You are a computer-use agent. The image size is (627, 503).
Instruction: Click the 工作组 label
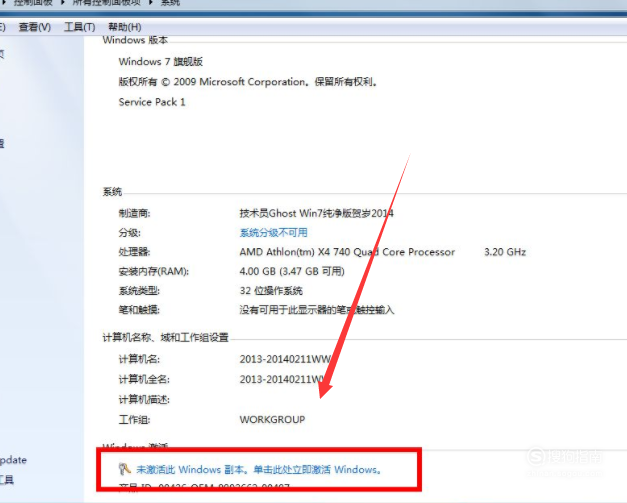[134, 420]
